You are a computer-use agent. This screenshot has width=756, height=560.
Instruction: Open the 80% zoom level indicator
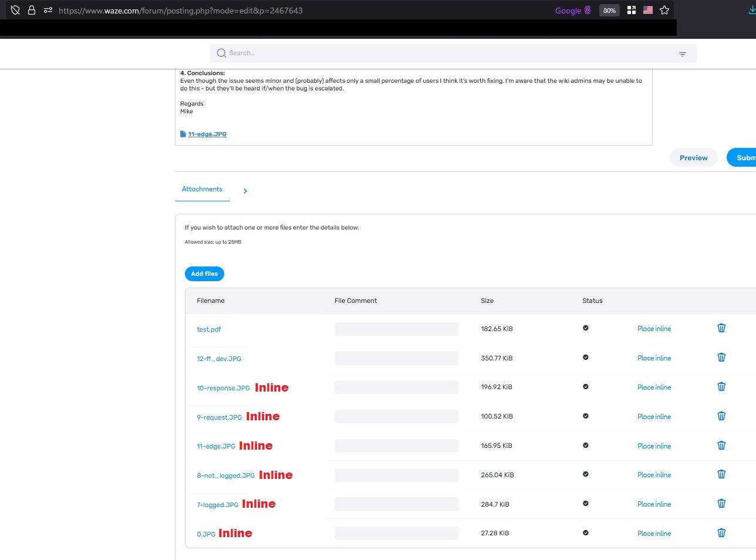tap(609, 11)
